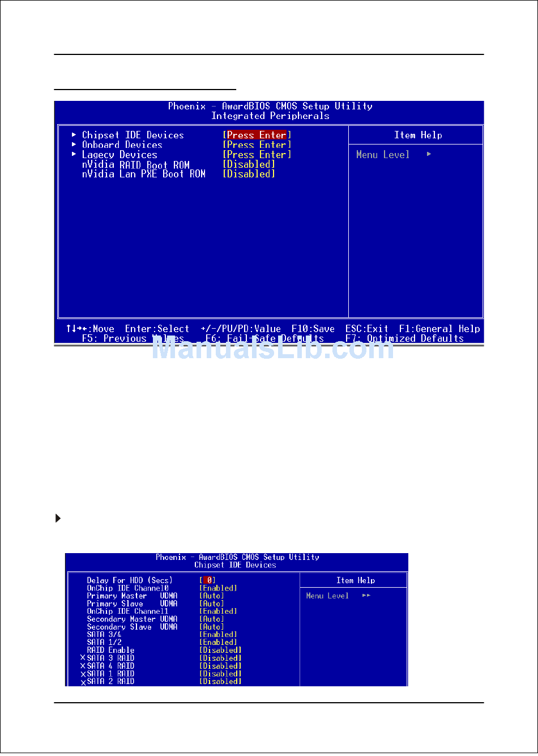Select highlighted Press Enter for Chipset IDE
The image size is (538, 756).
tap(257, 135)
